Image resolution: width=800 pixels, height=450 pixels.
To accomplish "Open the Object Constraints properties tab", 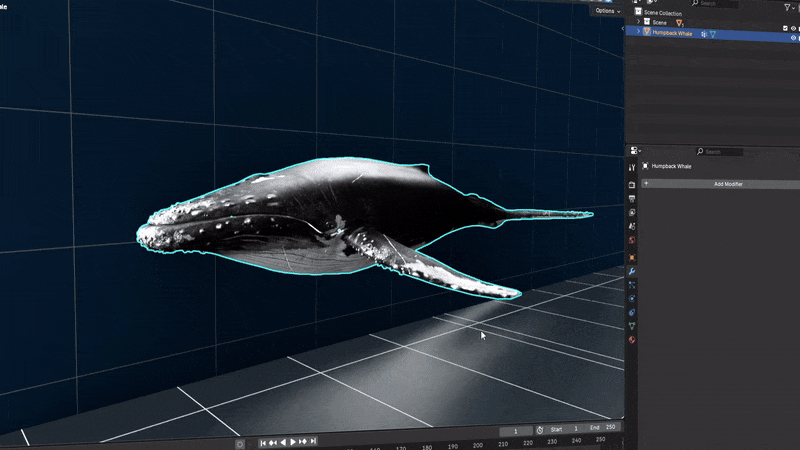I will (632, 312).
